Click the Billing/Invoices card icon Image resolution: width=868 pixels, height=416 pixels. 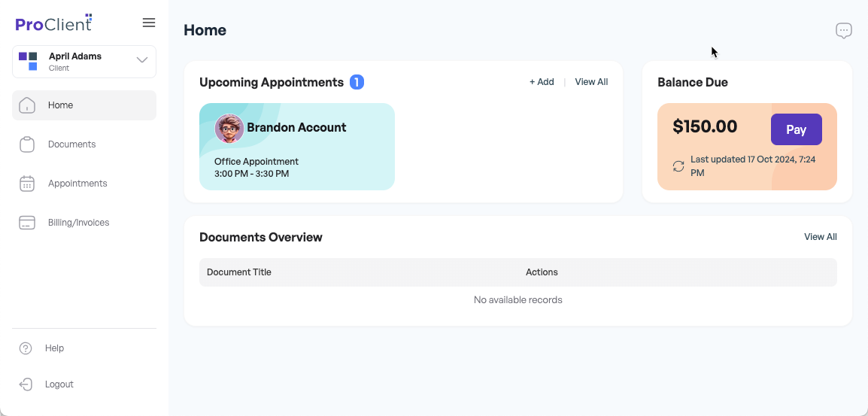click(27, 223)
